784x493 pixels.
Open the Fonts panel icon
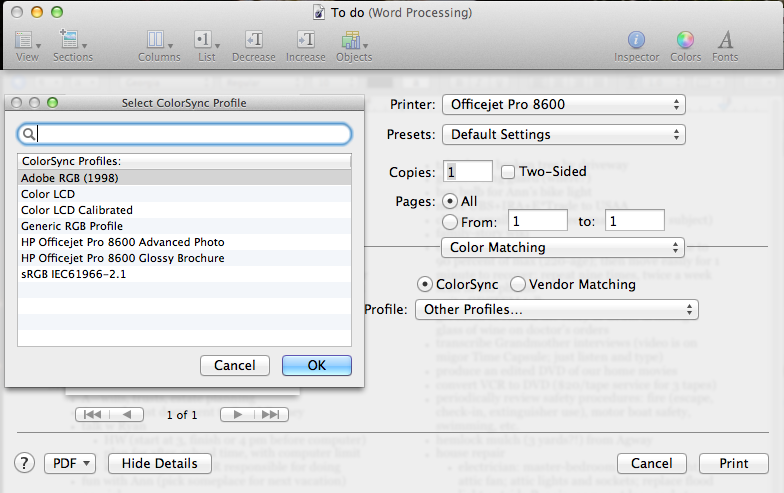coord(726,41)
